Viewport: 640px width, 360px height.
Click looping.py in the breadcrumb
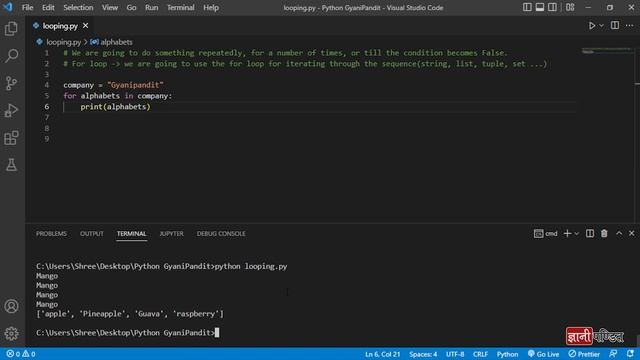[x=63, y=42]
